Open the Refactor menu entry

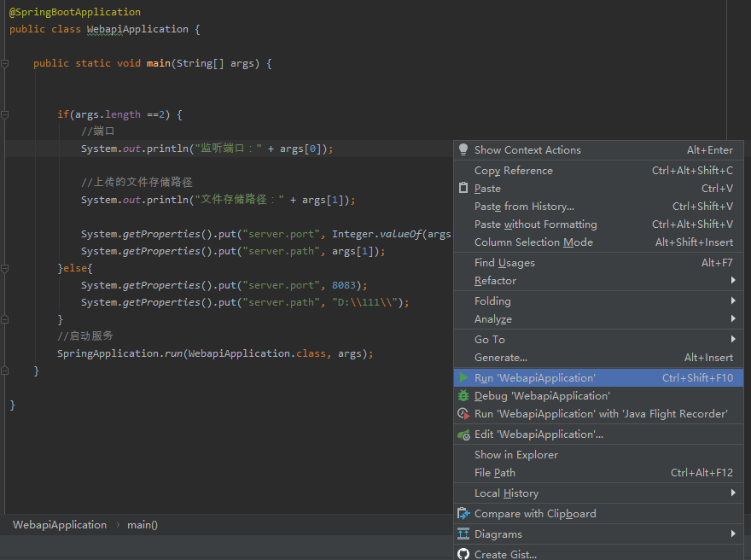(598, 281)
